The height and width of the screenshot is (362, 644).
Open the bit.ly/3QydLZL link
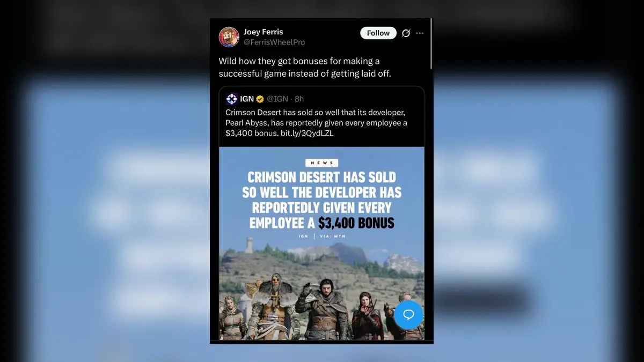pyautogui.click(x=307, y=133)
